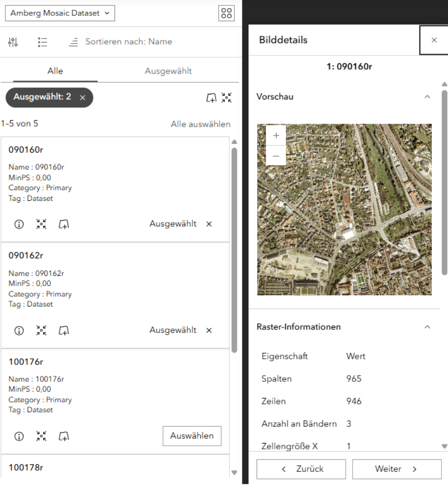Viewport: 448px width, 485px height.
Task: Clear the 'Ausgewählt: 2' selection chip
Action: (83, 98)
